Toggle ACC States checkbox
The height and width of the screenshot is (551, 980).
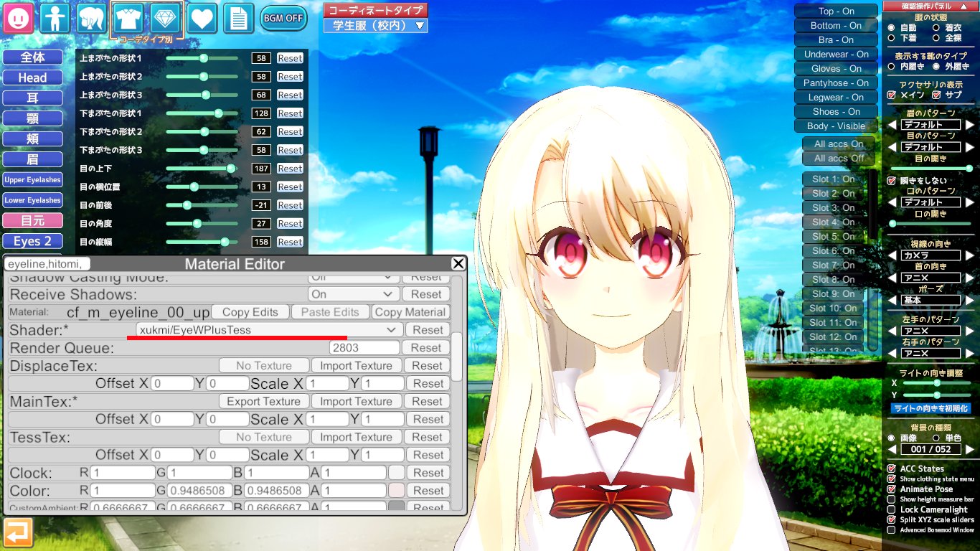coord(892,468)
